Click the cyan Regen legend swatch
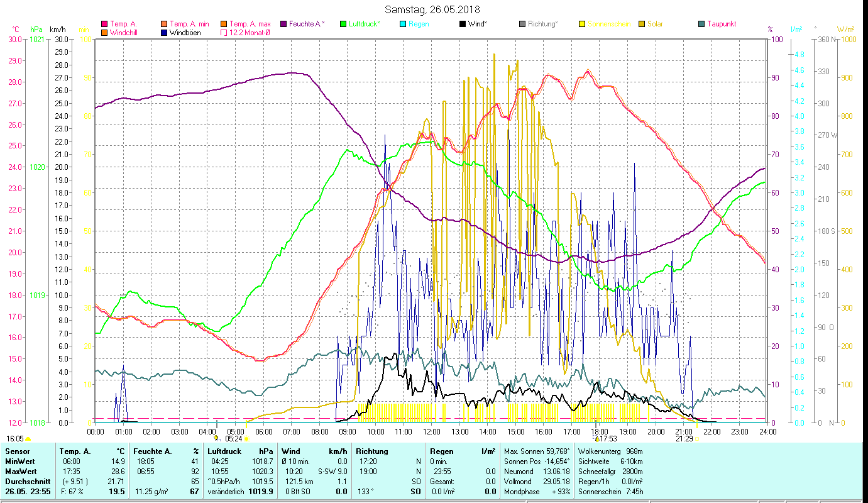The height and width of the screenshot is (503, 868). click(x=403, y=24)
